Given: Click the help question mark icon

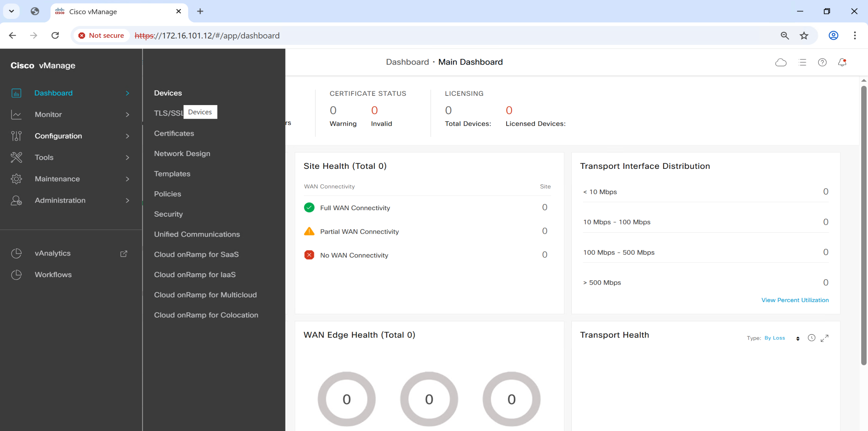Looking at the screenshot, I should (x=822, y=62).
